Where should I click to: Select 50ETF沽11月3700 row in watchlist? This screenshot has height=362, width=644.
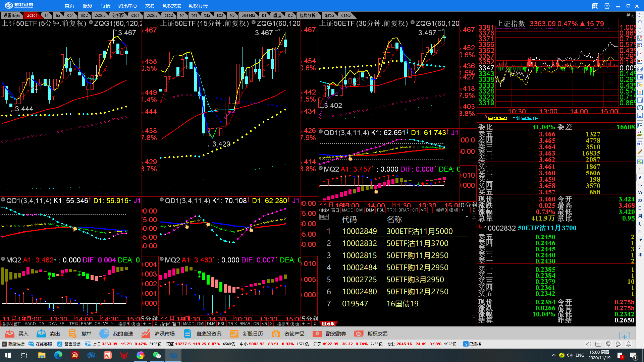(x=417, y=243)
